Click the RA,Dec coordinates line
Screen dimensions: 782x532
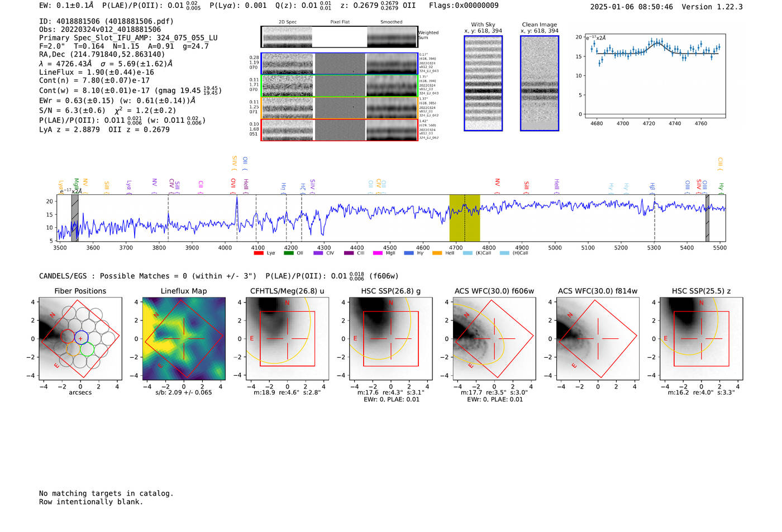[x=102, y=55]
